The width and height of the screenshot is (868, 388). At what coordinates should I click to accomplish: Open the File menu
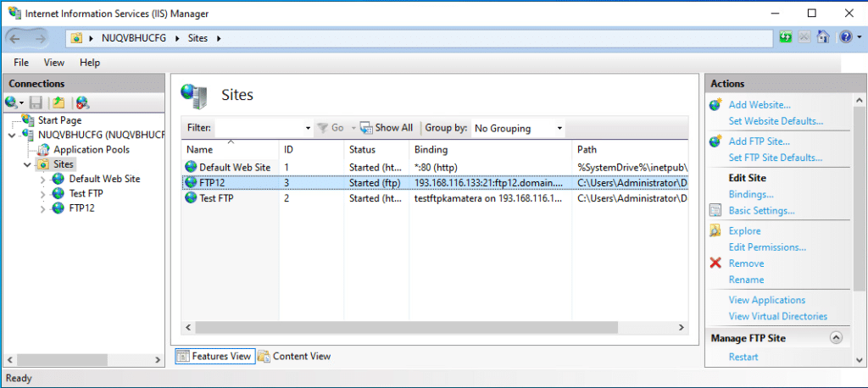[x=21, y=63]
